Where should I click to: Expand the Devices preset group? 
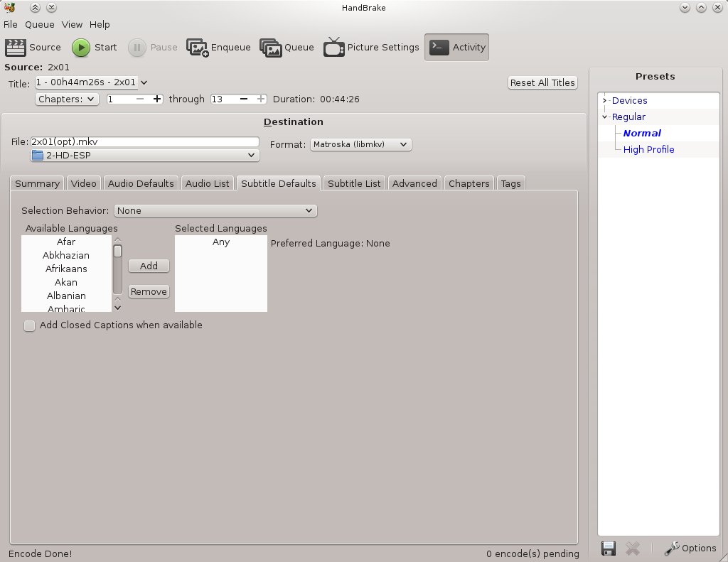[604, 100]
